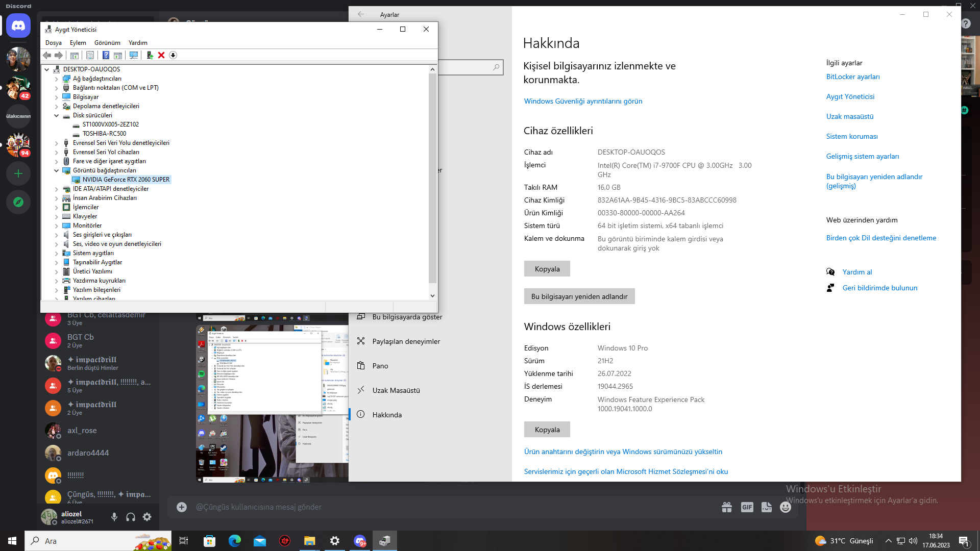Open the Properties toolbar icon
Viewport: 980px width, 551px height.
[90, 55]
